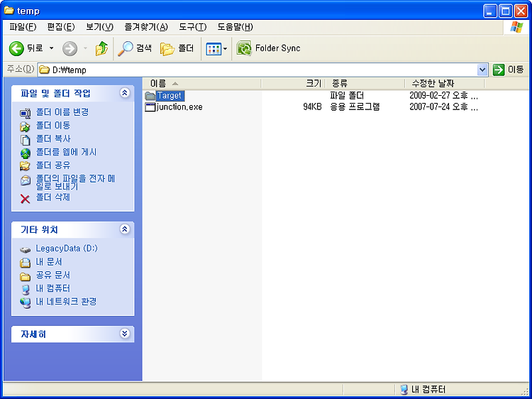The height and width of the screenshot is (399, 532).
Task: Click the green Back arrow icon
Action: click(x=16, y=48)
